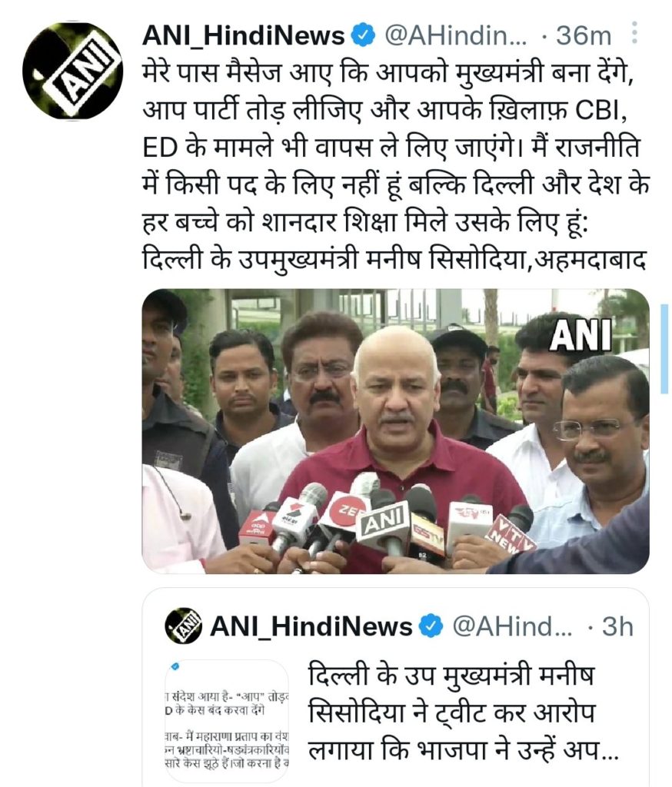This screenshot has width=672, height=787.
Task: Open the main Hindi tweet text
Action: (396, 166)
